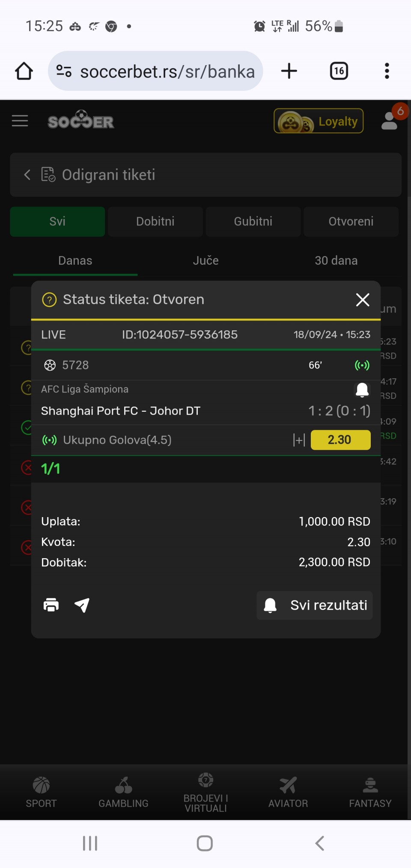This screenshot has height=868, width=411.
Task: Expand the bet details bracket icon
Action: tap(299, 440)
